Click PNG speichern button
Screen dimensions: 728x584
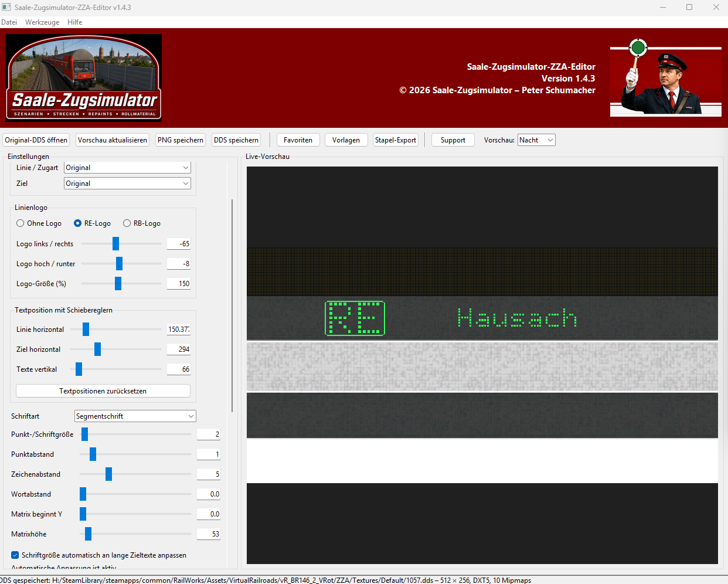tap(181, 140)
